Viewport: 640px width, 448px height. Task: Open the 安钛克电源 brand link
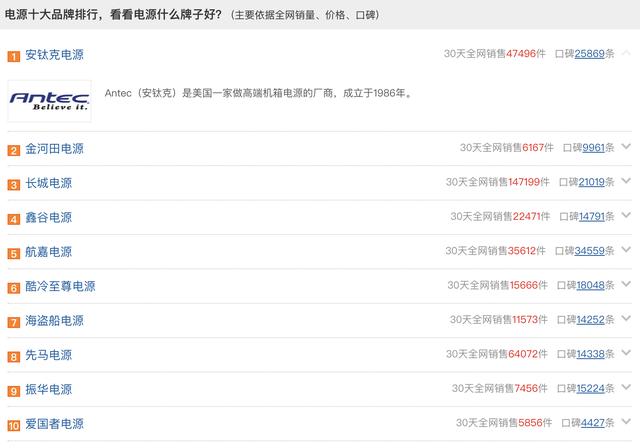(54, 55)
